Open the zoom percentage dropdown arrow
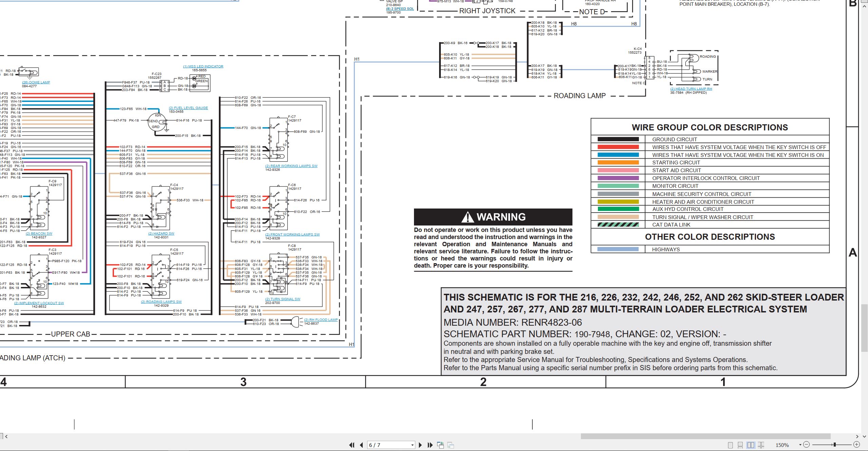The height and width of the screenshot is (451, 868). (x=800, y=445)
